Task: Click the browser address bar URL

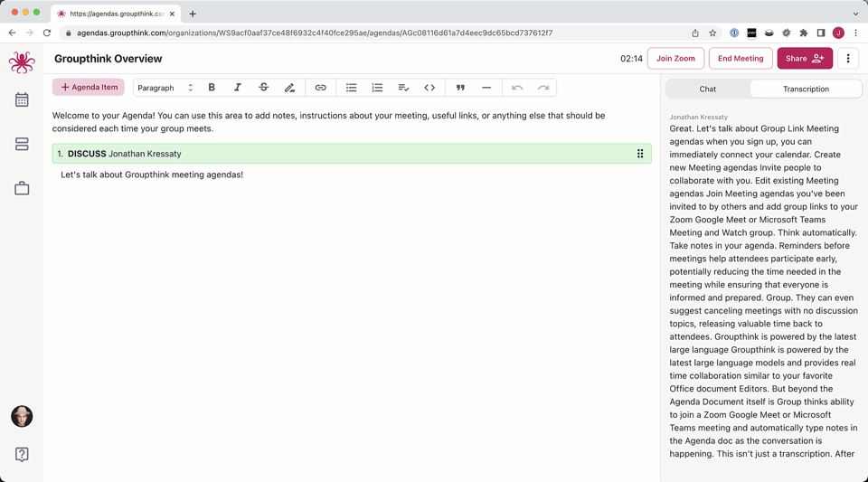Action: [315, 33]
